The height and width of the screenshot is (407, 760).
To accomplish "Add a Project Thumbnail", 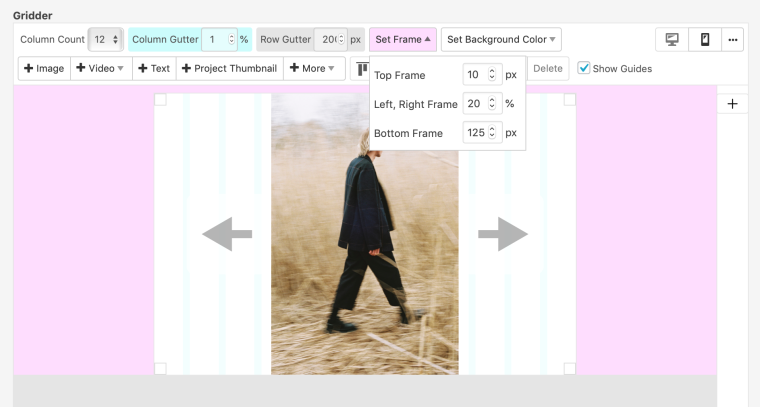I will click(x=229, y=69).
